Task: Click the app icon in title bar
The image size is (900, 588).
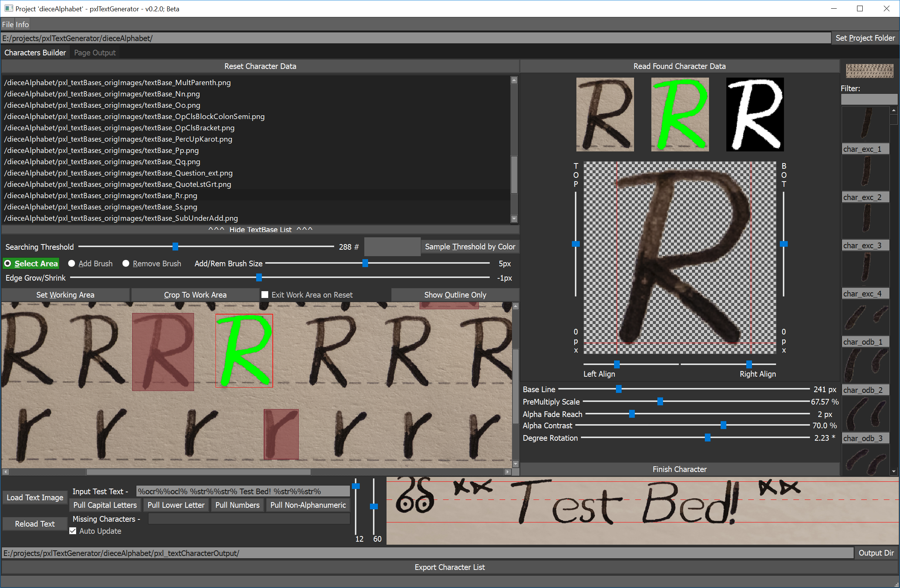Action: tap(8, 8)
